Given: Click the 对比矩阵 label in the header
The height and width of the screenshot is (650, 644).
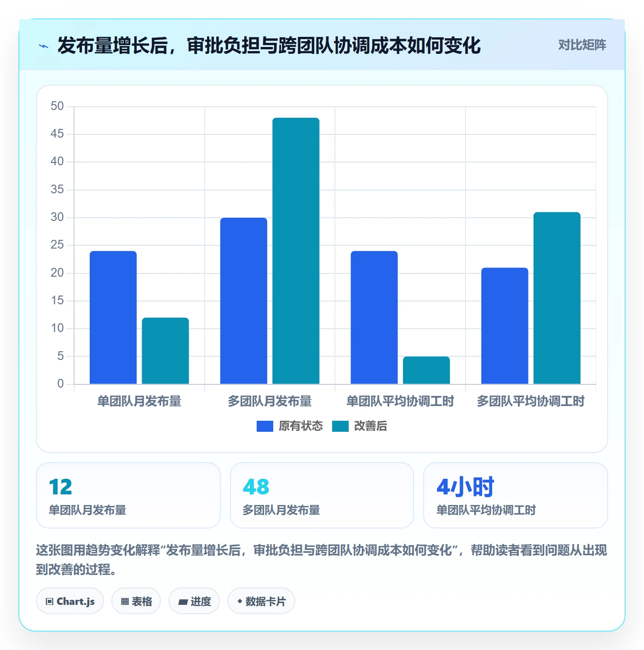Looking at the screenshot, I should click(582, 45).
